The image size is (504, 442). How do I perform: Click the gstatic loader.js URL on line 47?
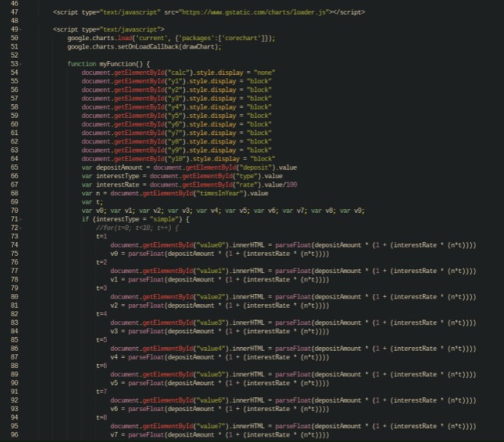[254, 12]
